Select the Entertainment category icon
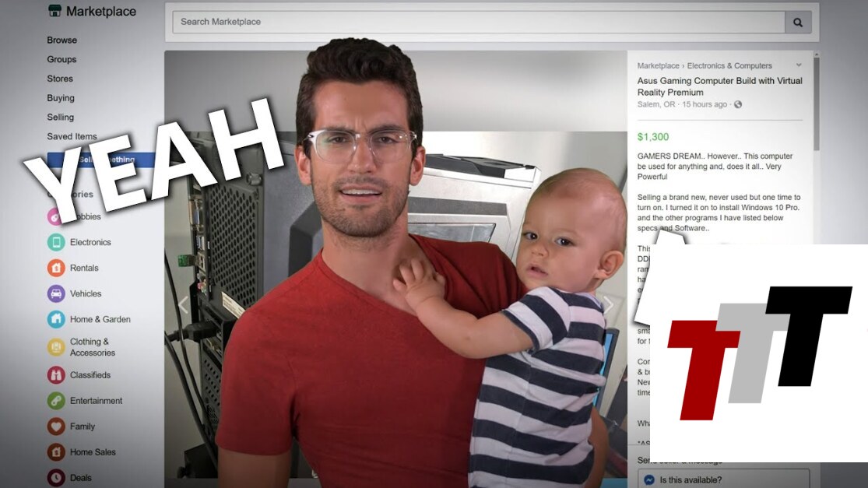 tap(56, 401)
